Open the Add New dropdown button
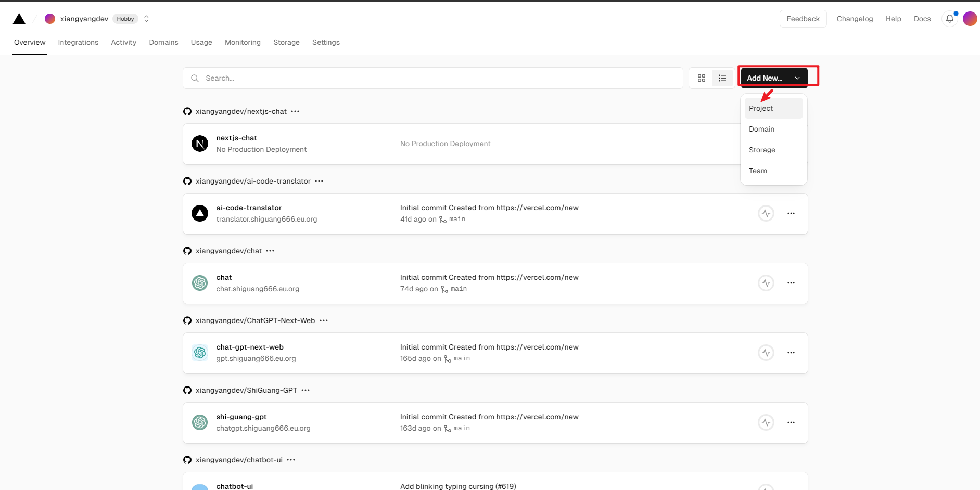980x490 pixels. tap(774, 78)
